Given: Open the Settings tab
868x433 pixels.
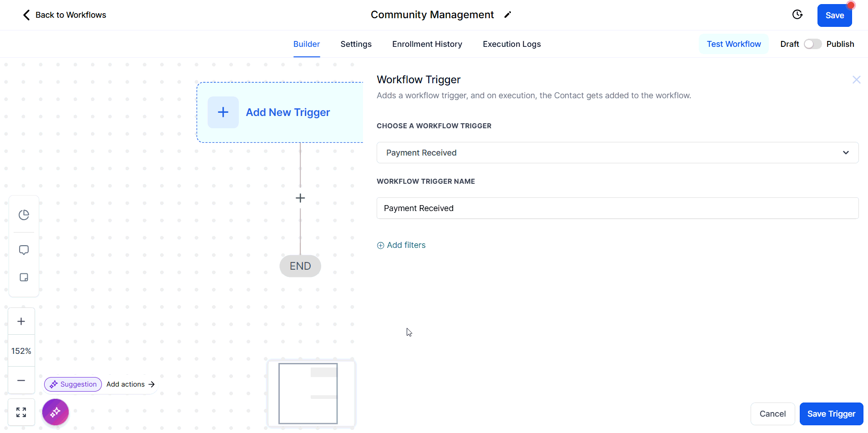Looking at the screenshot, I should [356, 44].
